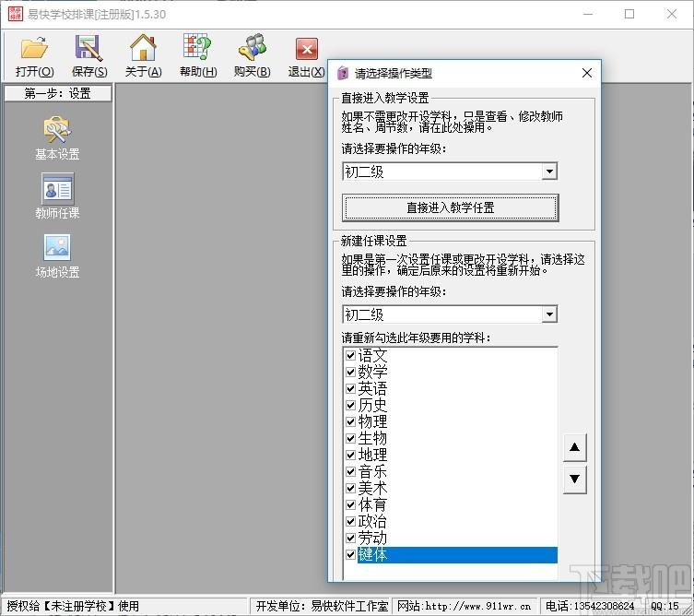This screenshot has height=616, width=694.
Task: Toggle the 物理 subject checkbox
Action: pyautogui.click(x=350, y=421)
